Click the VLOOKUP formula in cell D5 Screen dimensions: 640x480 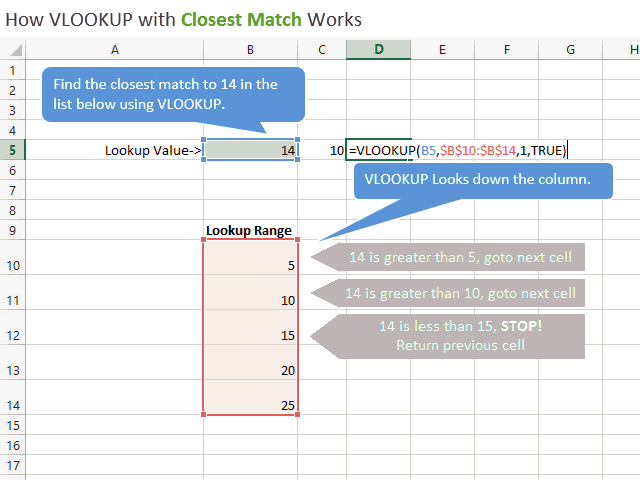click(458, 150)
